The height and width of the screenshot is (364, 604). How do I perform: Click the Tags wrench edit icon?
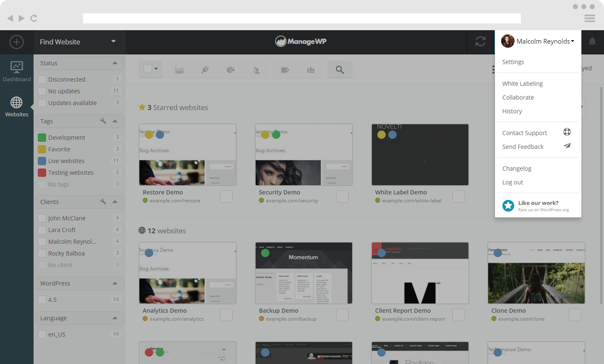pyautogui.click(x=103, y=121)
